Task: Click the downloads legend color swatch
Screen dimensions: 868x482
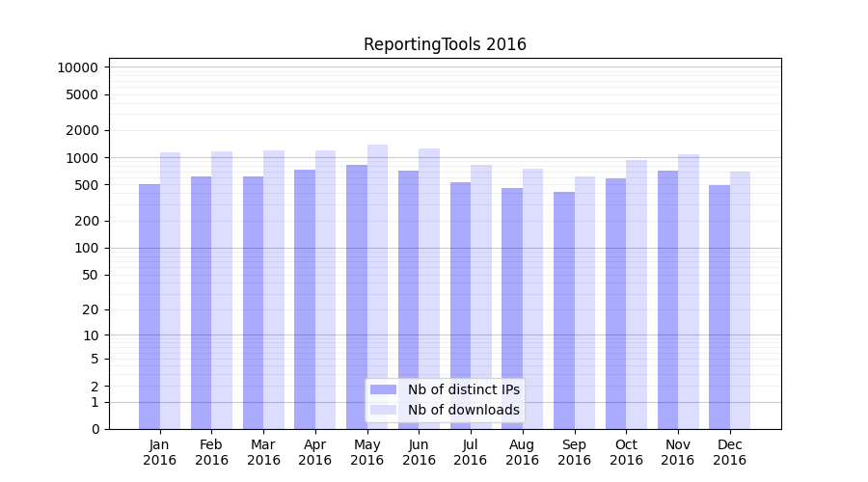Action: 383,410
